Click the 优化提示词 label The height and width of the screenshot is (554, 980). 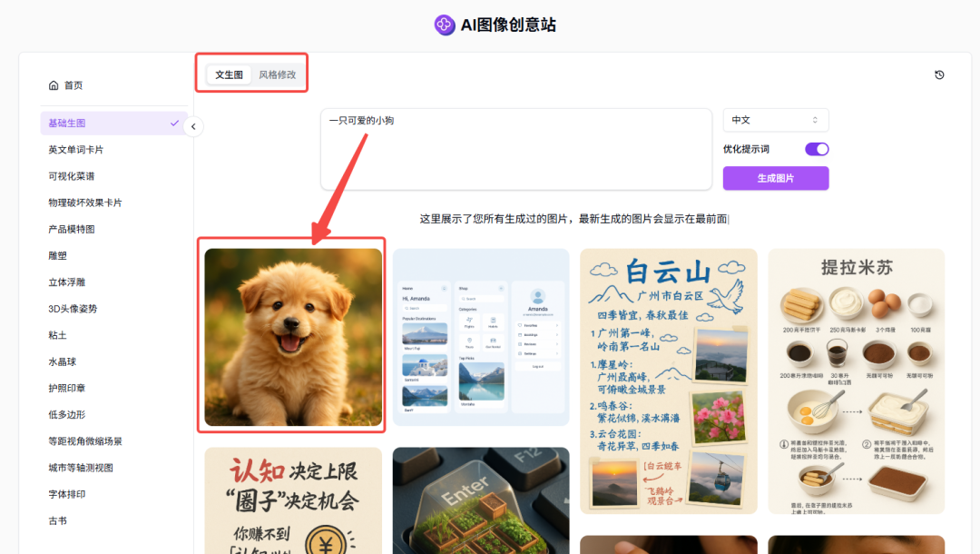point(746,149)
